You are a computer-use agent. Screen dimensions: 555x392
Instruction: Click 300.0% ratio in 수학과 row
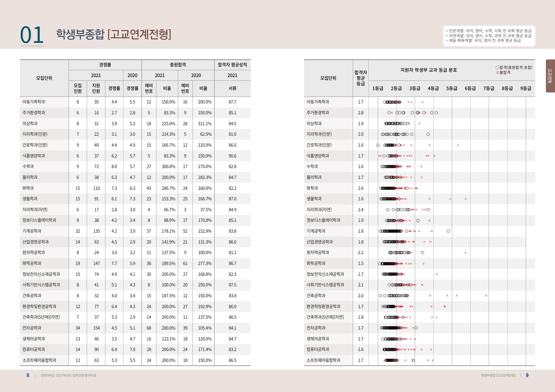169,166
